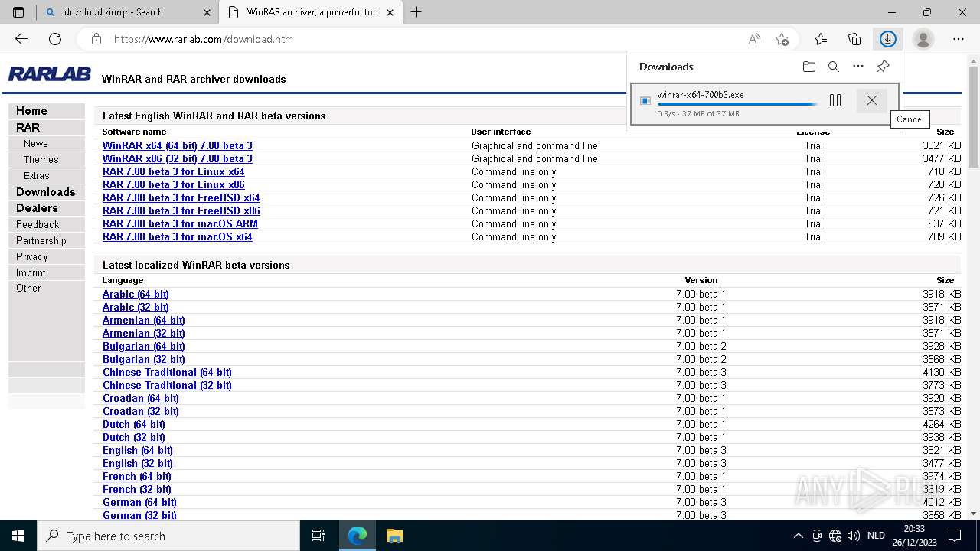This screenshot has width=980, height=551.
Task: Open Task View on taskbar
Action: 318,536
